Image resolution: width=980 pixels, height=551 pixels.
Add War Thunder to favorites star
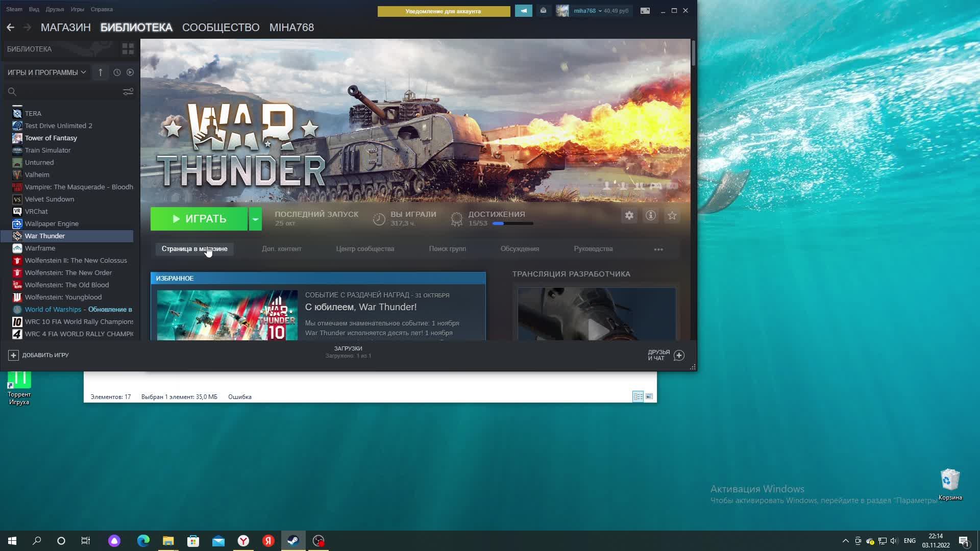coord(672,216)
